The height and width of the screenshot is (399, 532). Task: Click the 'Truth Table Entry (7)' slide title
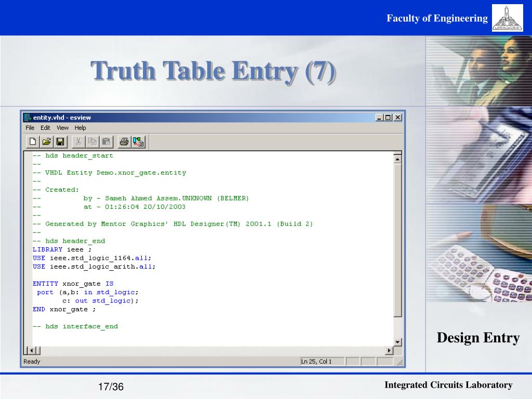coord(213,71)
